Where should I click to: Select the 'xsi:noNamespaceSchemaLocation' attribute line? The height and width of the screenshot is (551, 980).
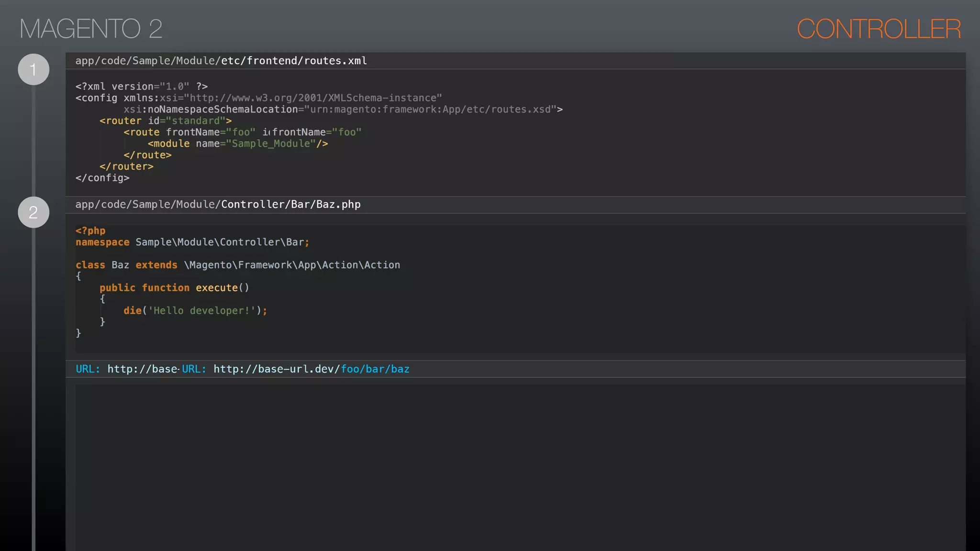pyautogui.click(x=343, y=110)
